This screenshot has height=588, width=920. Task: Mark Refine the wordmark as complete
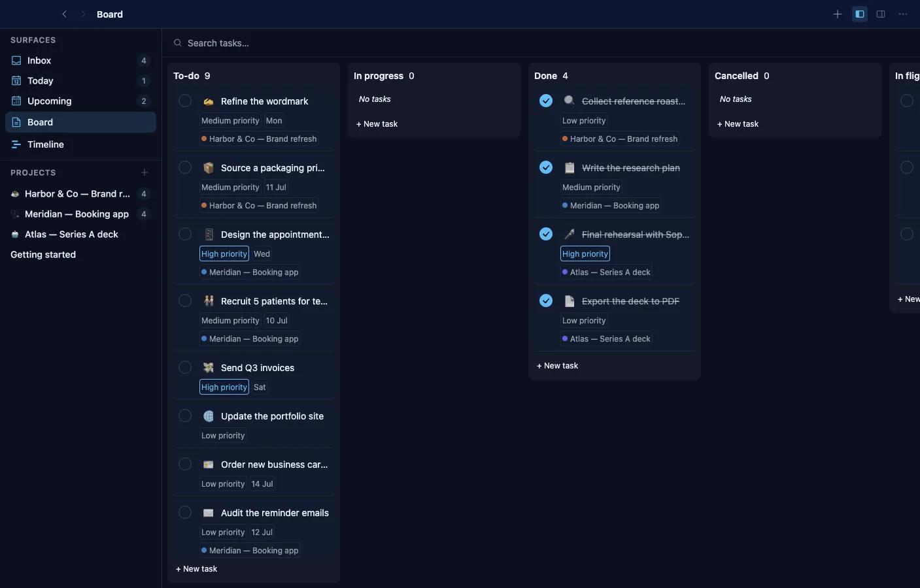(x=185, y=101)
